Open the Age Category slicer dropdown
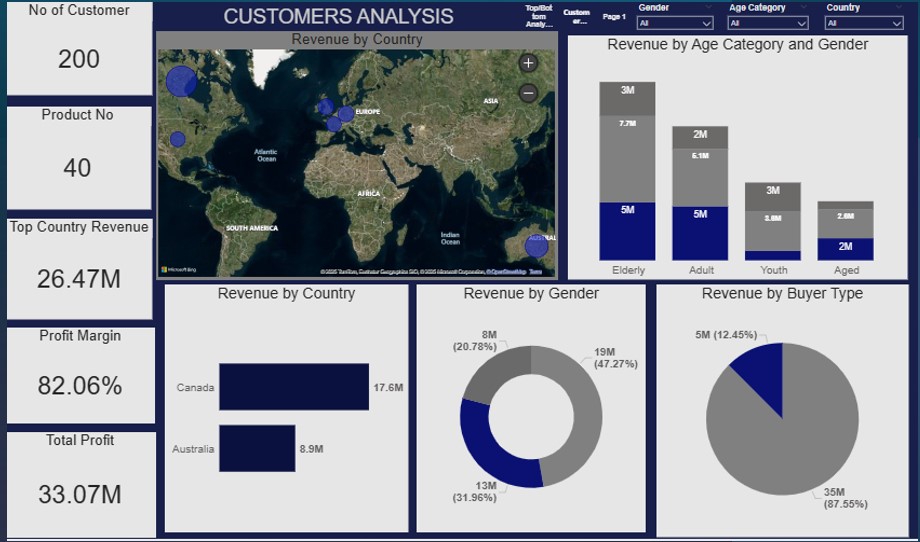 (x=768, y=23)
